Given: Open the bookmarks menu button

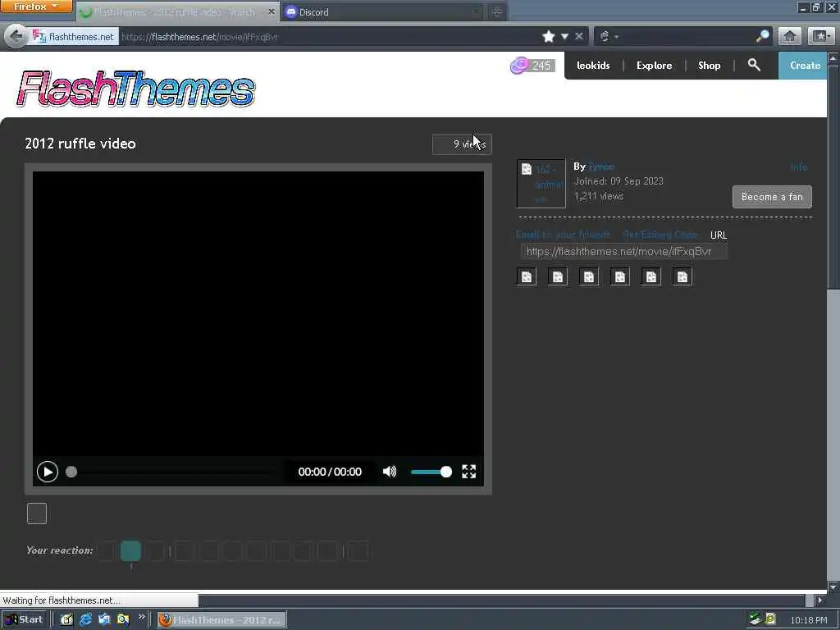Looking at the screenshot, I should [820, 36].
